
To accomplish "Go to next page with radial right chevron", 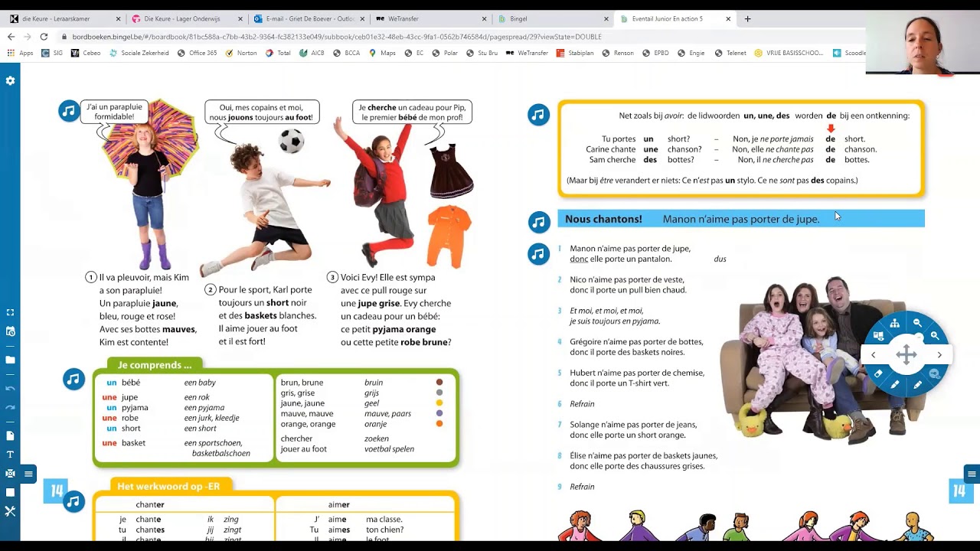I will 939,354.
